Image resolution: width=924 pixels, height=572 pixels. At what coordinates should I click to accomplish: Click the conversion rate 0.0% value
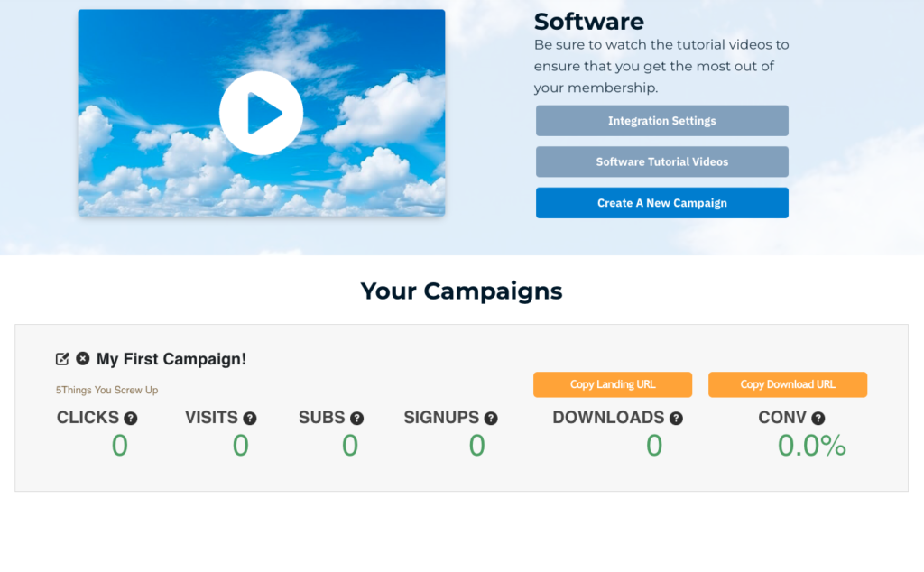[x=811, y=446]
